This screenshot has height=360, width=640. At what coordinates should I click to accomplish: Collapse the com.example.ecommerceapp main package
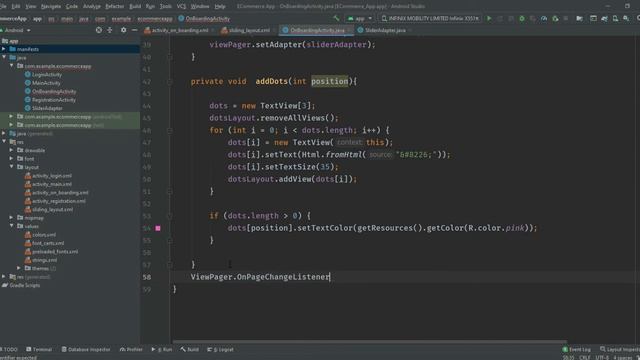pos(11,66)
